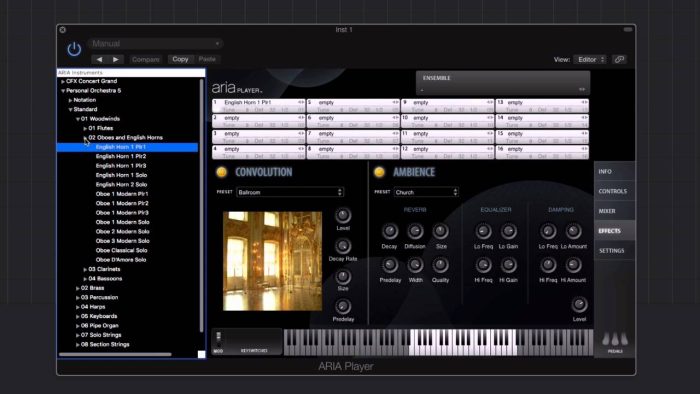The height and width of the screenshot is (394, 700).
Task: Toggle the plugin power button
Action: click(x=74, y=49)
